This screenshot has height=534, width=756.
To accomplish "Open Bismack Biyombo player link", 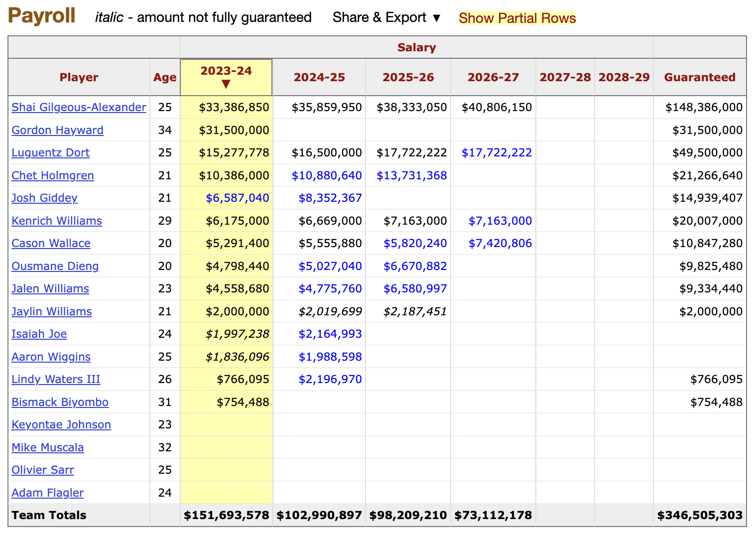I will pos(60,402).
